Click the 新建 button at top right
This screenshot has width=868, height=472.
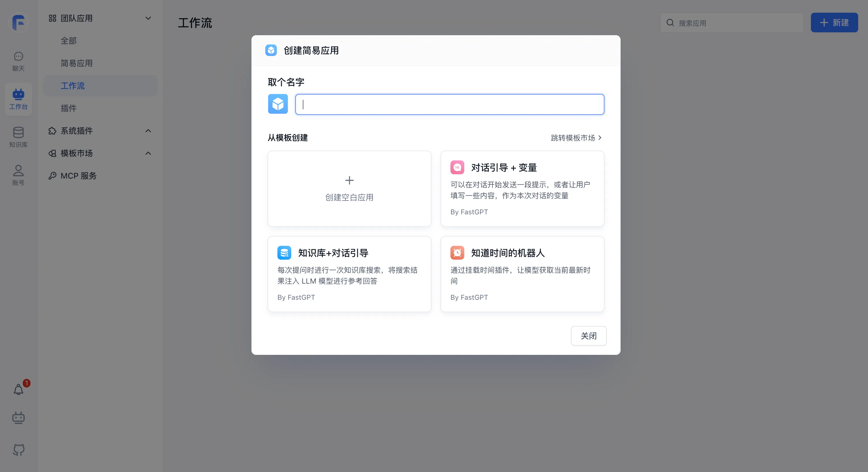click(x=834, y=22)
